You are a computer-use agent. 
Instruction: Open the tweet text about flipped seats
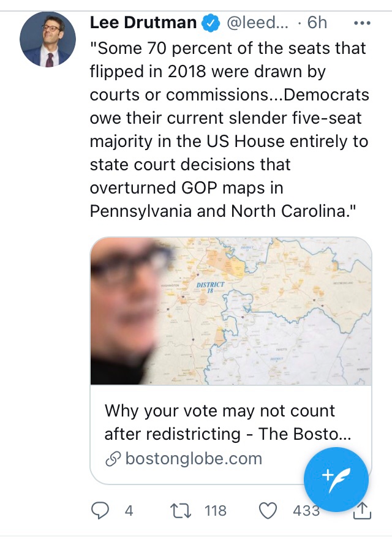click(229, 129)
